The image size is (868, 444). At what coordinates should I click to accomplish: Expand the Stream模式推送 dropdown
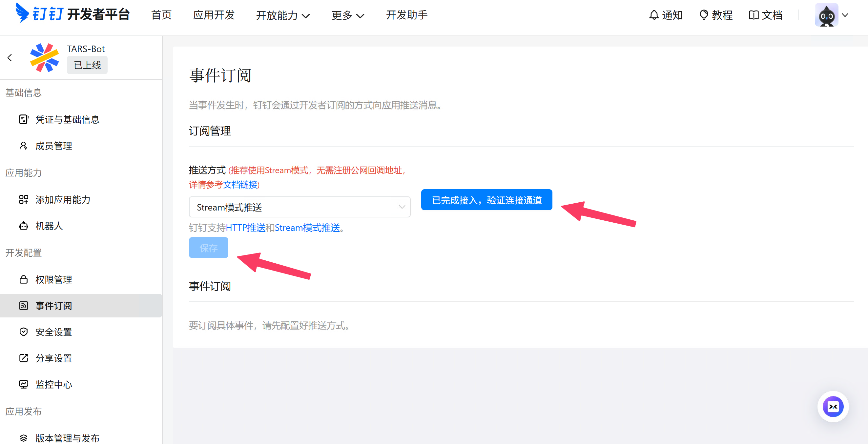[299, 207]
